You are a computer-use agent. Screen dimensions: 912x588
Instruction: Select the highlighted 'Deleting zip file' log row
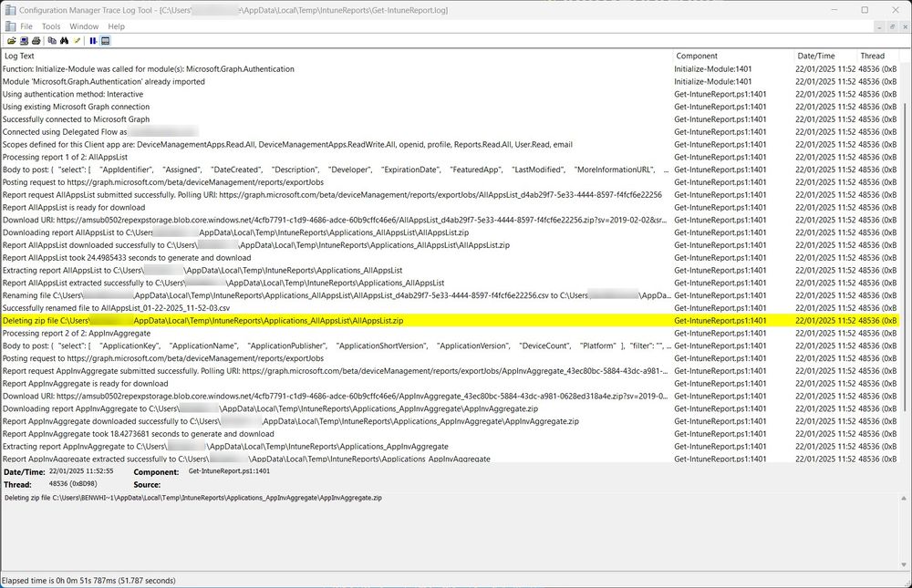coord(451,321)
